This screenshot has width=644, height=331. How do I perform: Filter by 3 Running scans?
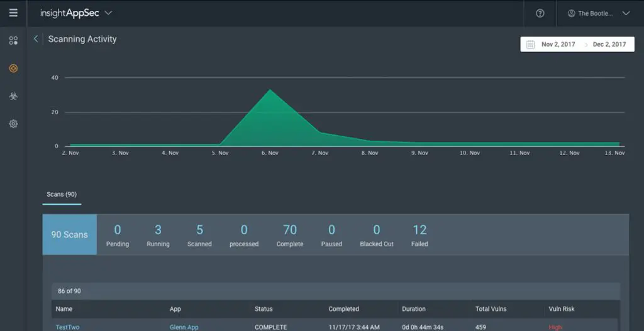pos(158,235)
